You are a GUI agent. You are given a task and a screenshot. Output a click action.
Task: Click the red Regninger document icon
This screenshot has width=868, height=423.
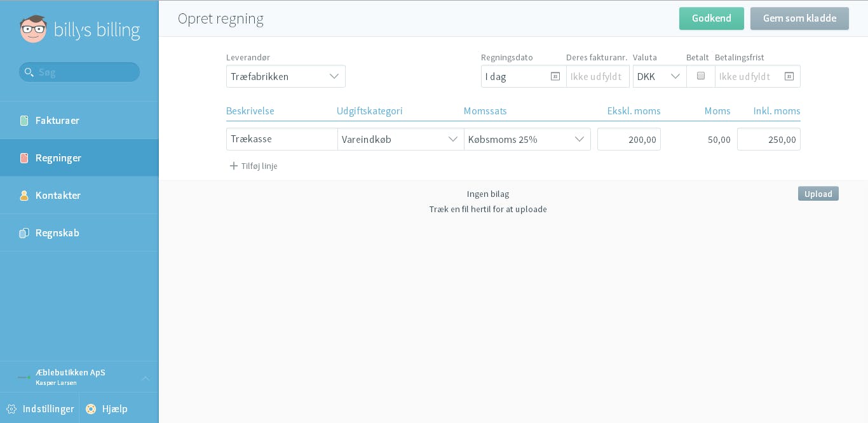[x=24, y=158]
